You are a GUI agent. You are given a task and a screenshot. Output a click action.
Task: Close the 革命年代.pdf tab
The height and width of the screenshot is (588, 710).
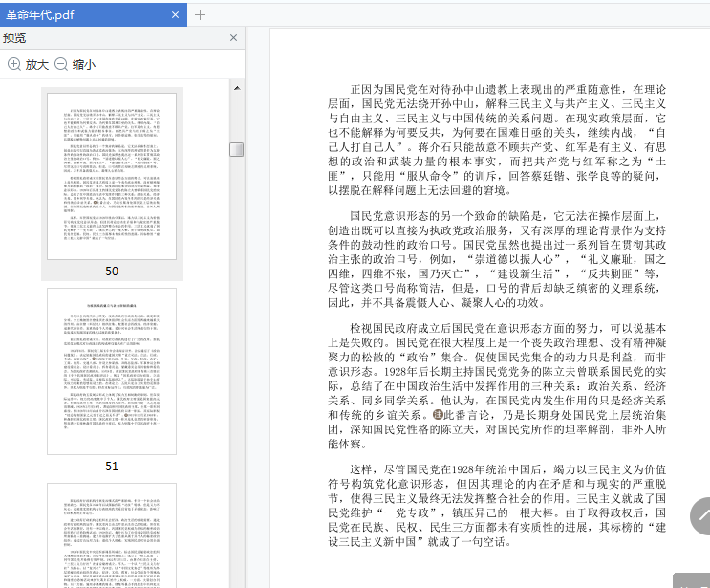pos(175,15)
